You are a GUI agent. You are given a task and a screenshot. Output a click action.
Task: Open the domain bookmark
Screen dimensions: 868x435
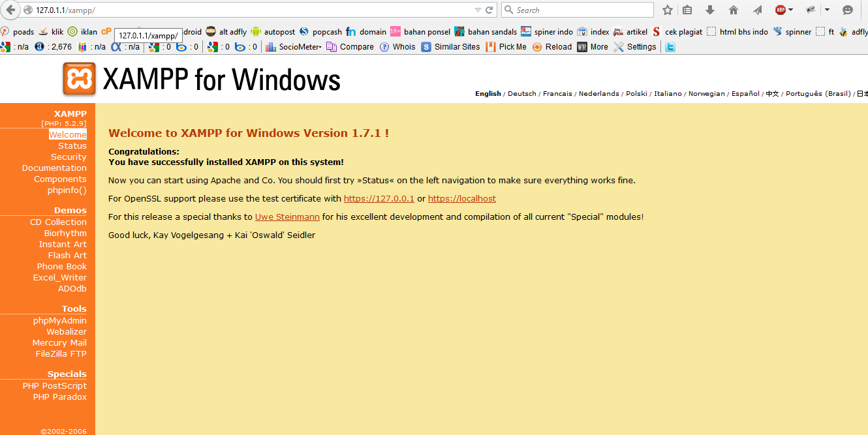pyautogui.click(x=366, y=31)
